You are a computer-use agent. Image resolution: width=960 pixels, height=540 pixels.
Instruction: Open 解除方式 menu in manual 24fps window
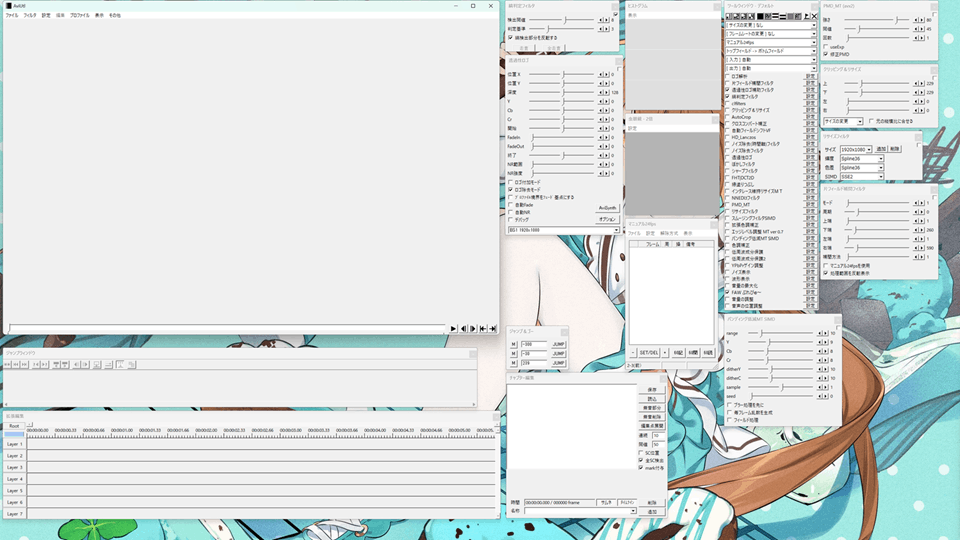click(669, 233)
